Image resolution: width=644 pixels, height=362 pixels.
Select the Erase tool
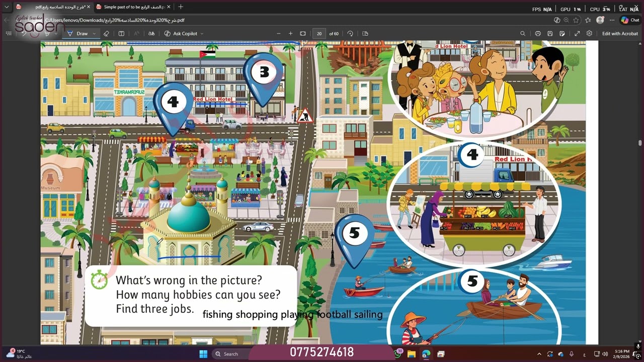[x=106, y=34]
